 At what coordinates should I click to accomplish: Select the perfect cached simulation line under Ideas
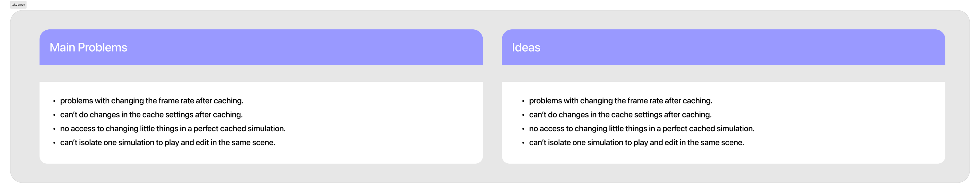642,129
